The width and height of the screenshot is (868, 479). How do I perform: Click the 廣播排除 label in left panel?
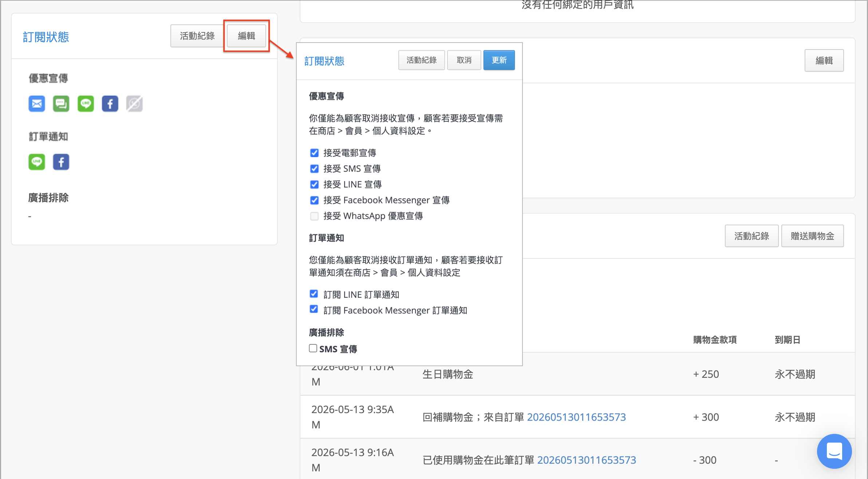(48, 198)
